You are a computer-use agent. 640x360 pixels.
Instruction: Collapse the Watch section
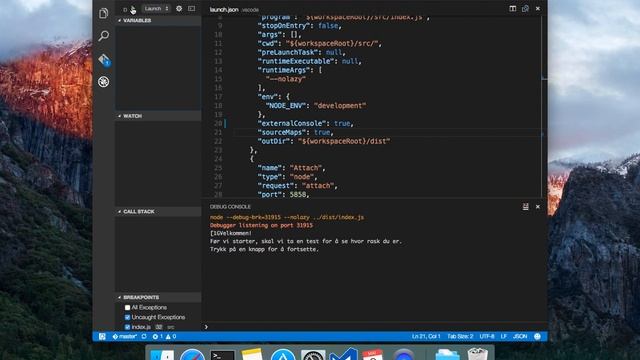(158, 116)
